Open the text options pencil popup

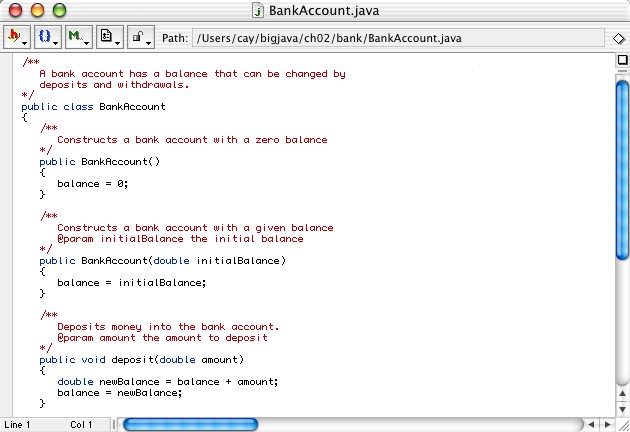coord(16,38)
